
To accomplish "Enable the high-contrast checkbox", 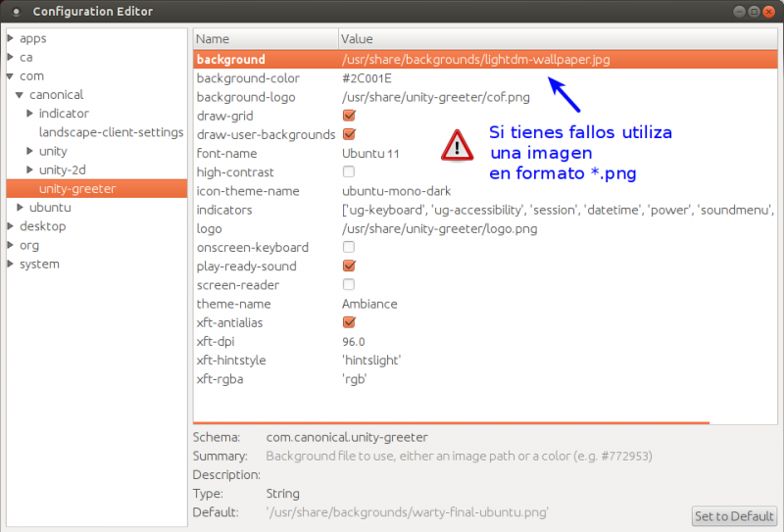I will (x=349, y=172).
